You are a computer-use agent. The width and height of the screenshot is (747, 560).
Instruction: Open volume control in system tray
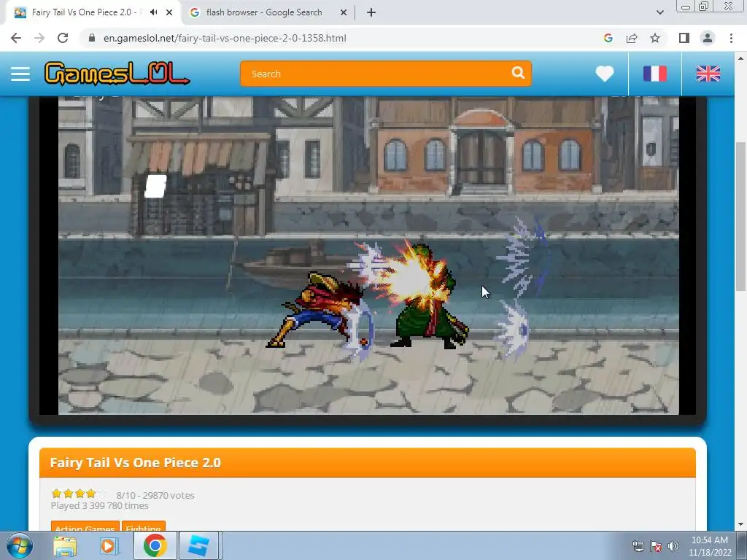tap(673, 546)
